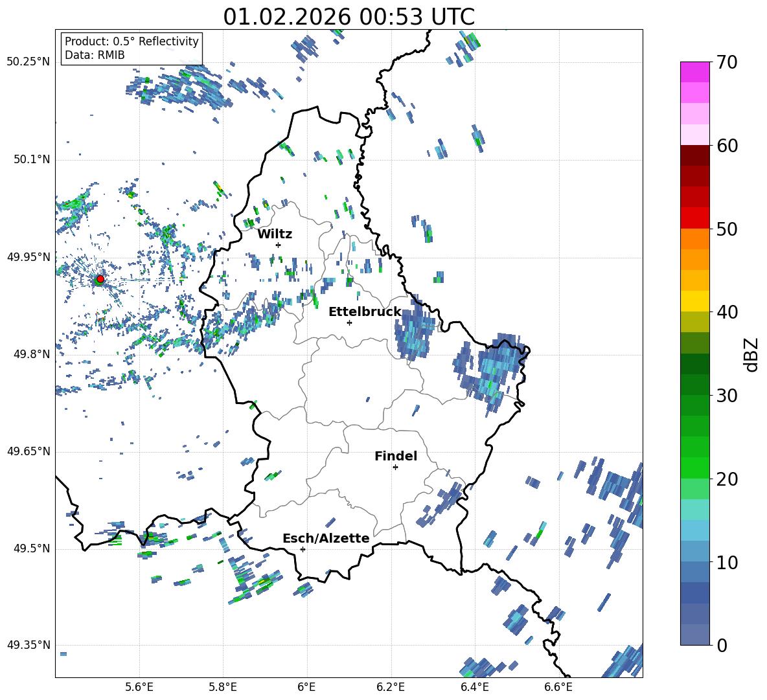Click the Data: RMIB text line

95,55
